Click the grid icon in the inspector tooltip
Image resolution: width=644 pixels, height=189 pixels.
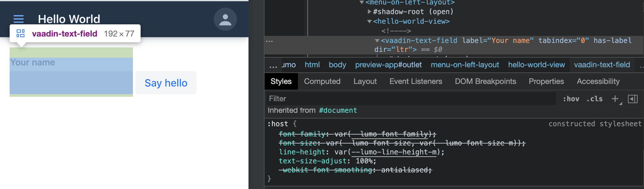coord(21,33)
